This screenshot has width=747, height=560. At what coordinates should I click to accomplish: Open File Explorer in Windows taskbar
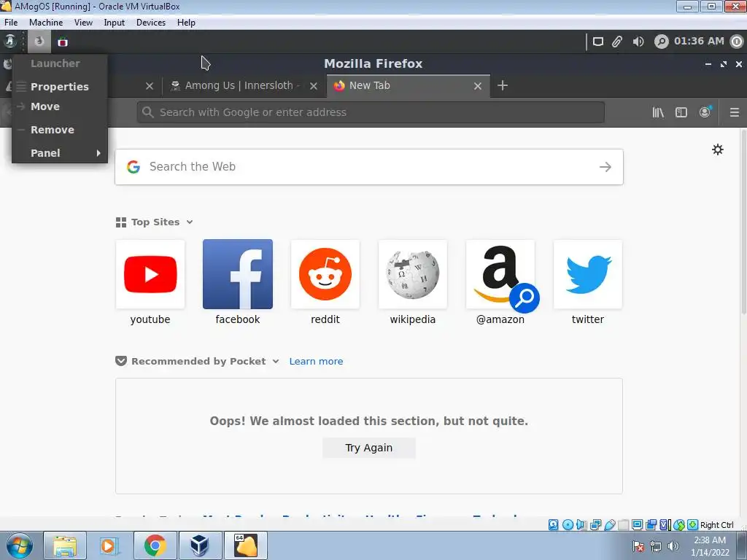(65, 545)
